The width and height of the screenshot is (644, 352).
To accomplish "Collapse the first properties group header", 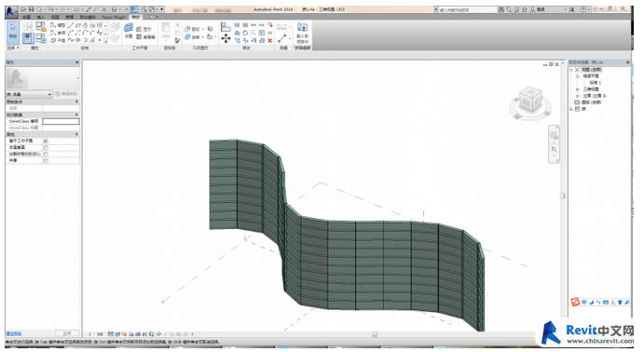I will (76, 102).
